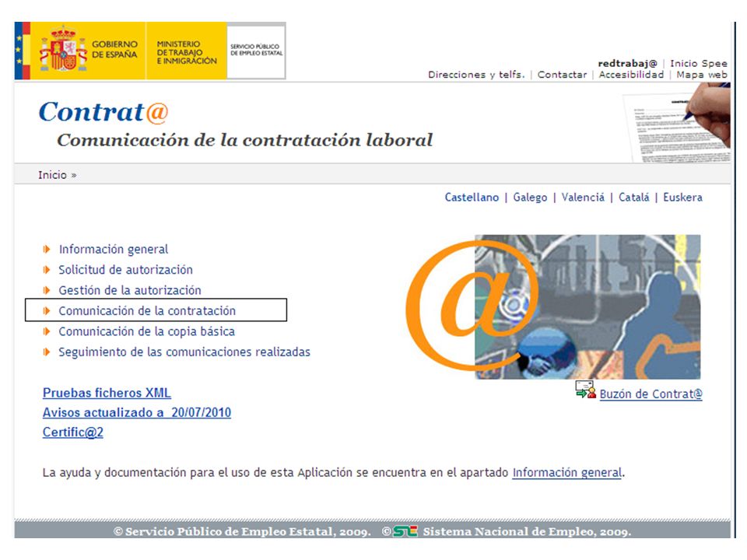Click orange arrow beside Gestión de la autorización
The height and width of the screenshot is (560, 747).
[x=46, y=290]
